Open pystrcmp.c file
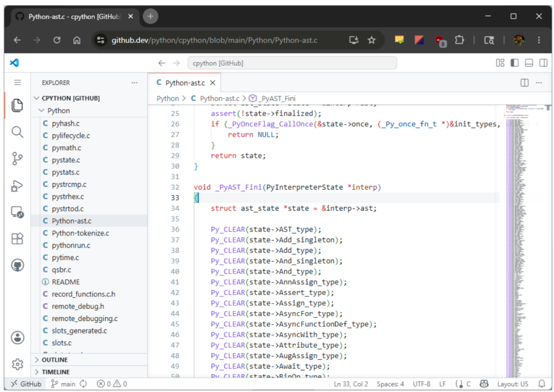554x392 pixels. [x=89, y=185]
